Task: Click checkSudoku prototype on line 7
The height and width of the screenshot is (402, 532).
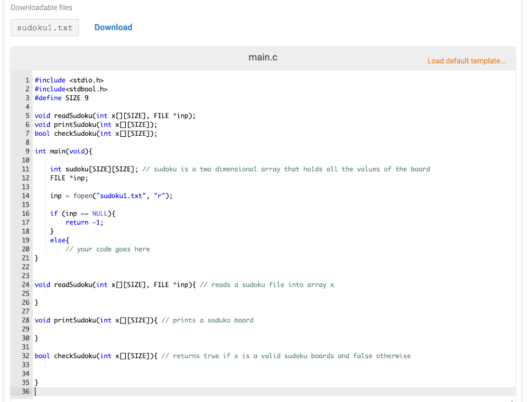Action: tap(96, 134)
